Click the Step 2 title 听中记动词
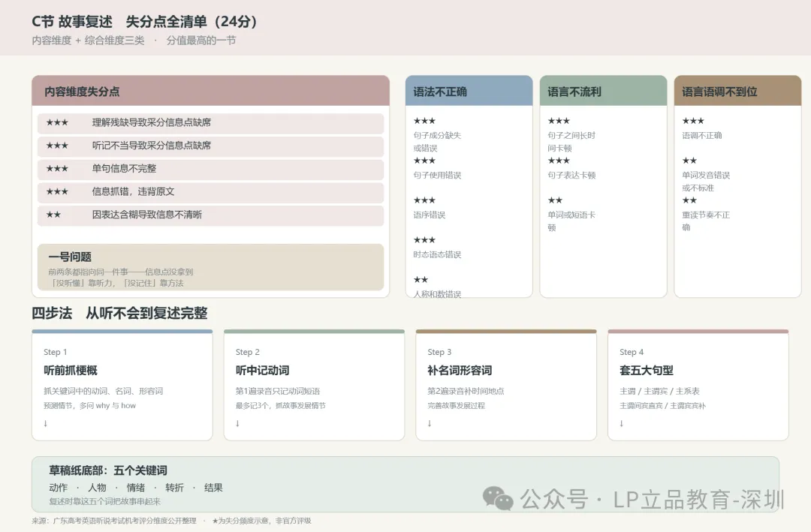 tap(262, 371)
